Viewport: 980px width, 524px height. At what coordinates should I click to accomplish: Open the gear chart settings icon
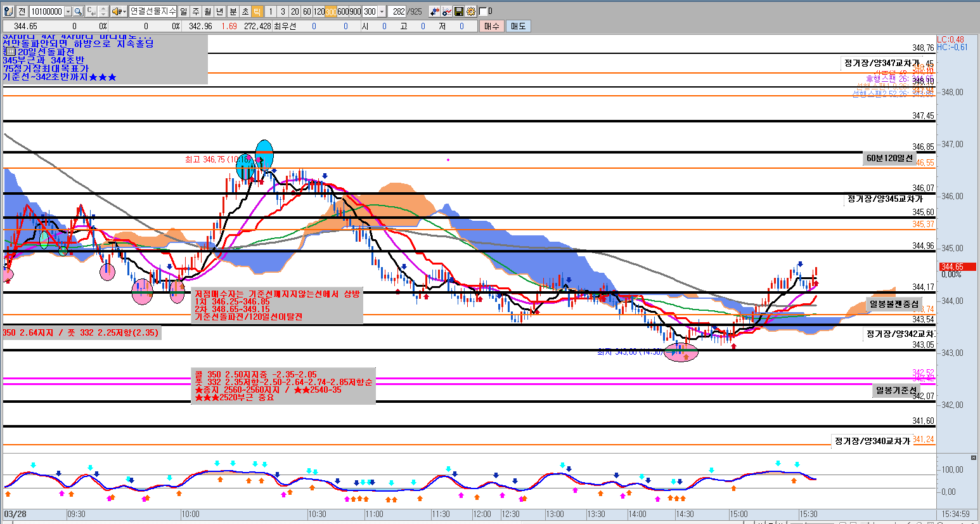pyautogui.click(x=471, y=11)
